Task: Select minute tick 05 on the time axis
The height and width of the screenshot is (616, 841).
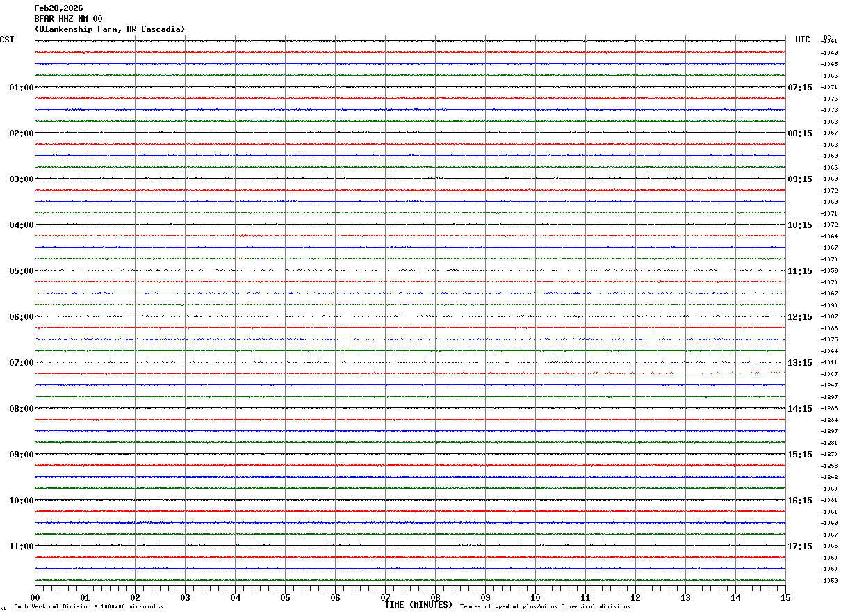Action: pyautogui.click(x=285, y=597)
